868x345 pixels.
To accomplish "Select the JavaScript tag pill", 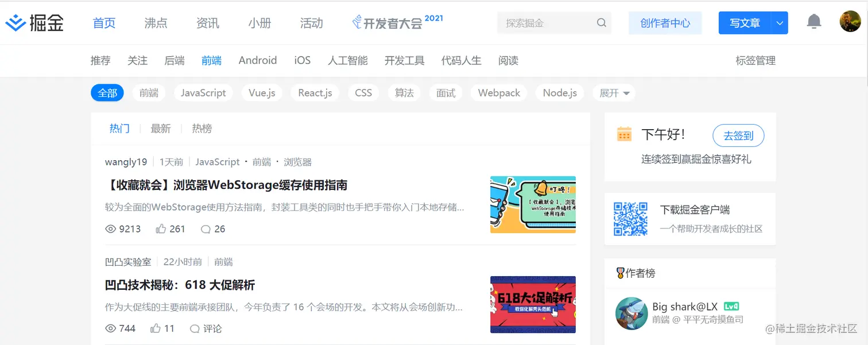I will pyautogui.click(x=203, y=93).
